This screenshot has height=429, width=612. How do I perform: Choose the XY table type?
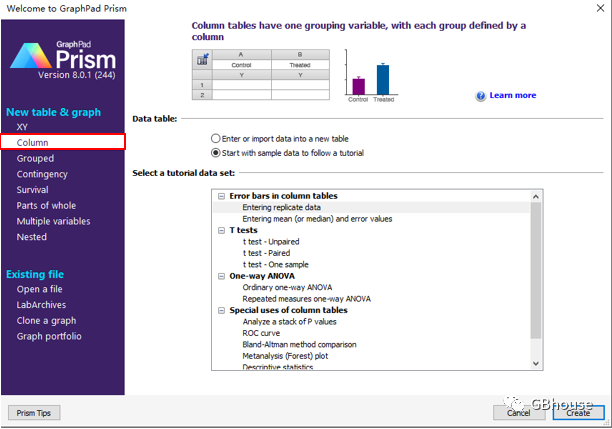pyautogui.click(x=23, y=128)
